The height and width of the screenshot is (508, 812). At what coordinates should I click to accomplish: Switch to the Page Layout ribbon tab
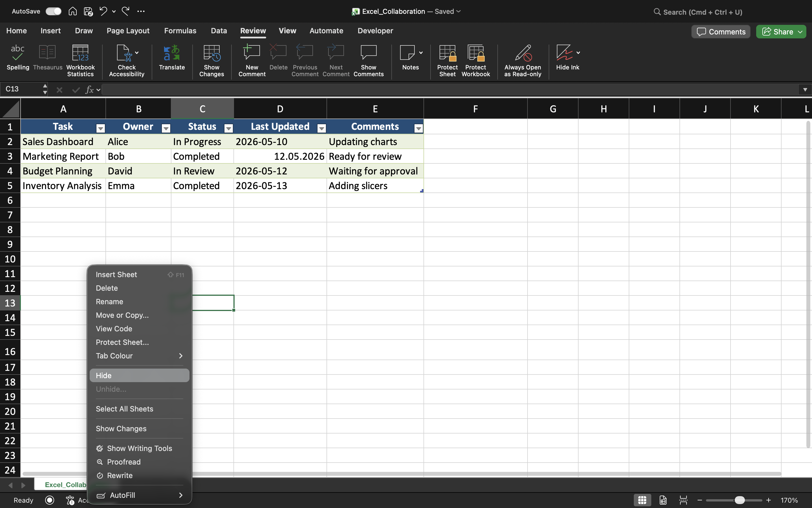(x=128, y=31)
